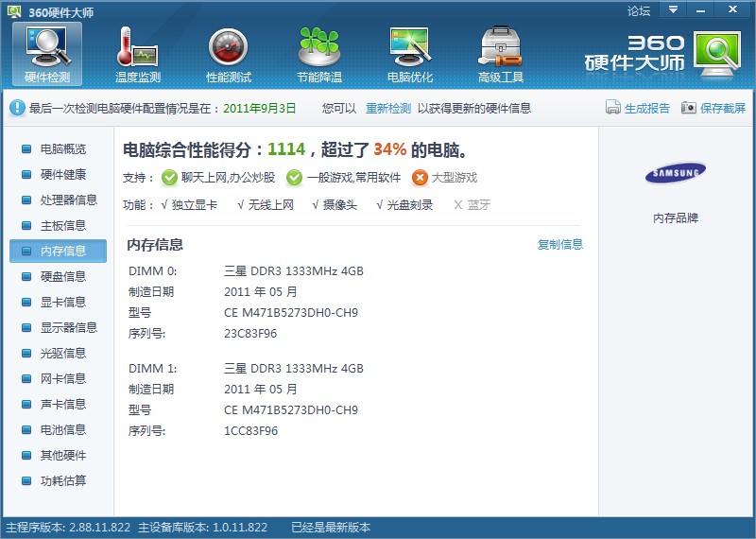Open the 硬件检测 hardware detection tool
The width and height of the screenshot is (756, 539).
[x=47, y=54]
